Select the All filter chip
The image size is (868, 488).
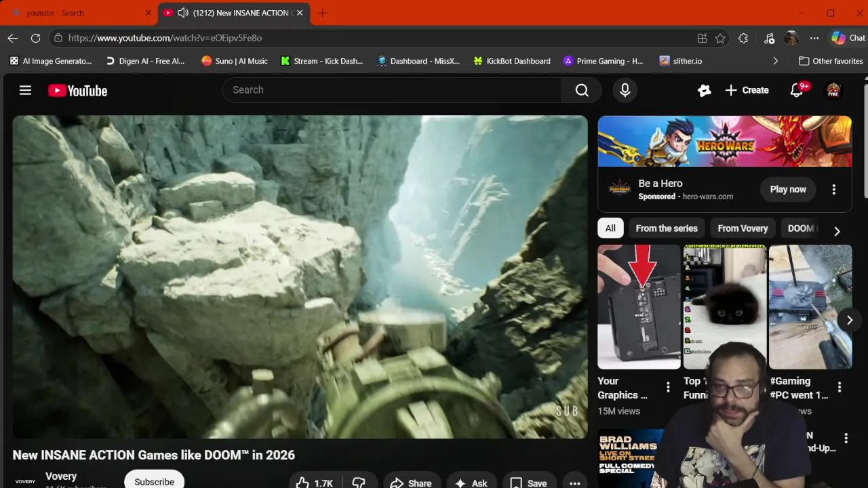pyautogui.click(x=610, y=228)
